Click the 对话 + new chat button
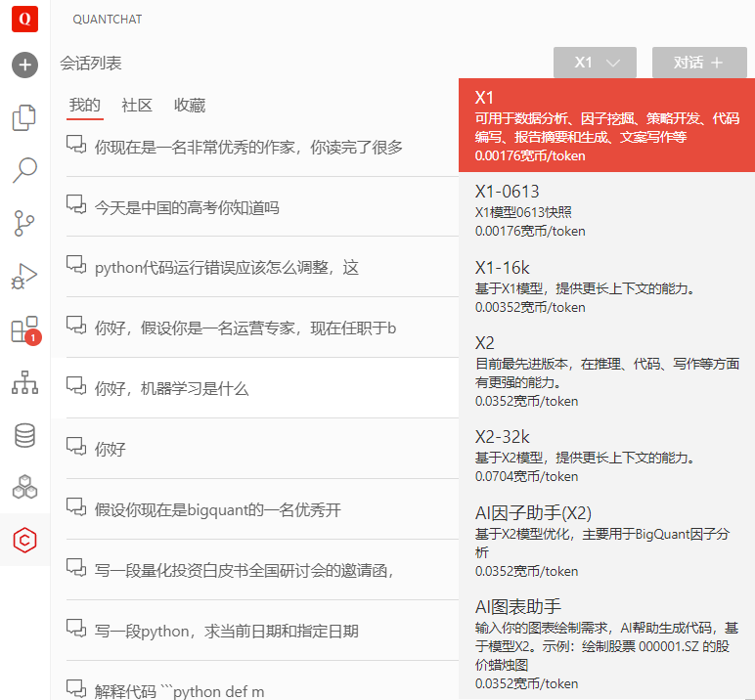This screenshot has width=755, height=700. point(698,63)
